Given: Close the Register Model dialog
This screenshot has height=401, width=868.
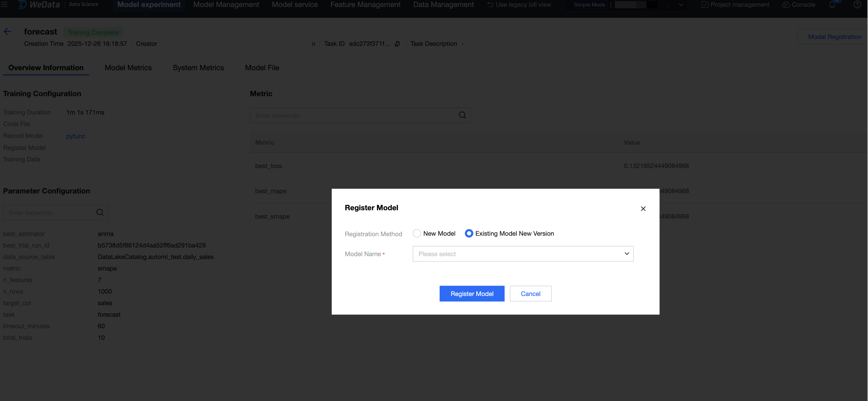Looking at the screenshot, I should (x=643, y=209).
